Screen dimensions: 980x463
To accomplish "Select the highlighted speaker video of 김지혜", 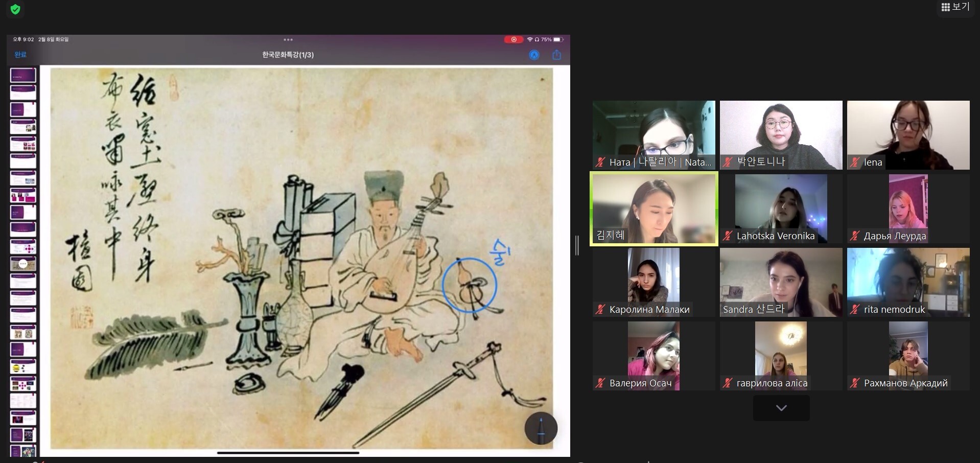I will [654, 209].
